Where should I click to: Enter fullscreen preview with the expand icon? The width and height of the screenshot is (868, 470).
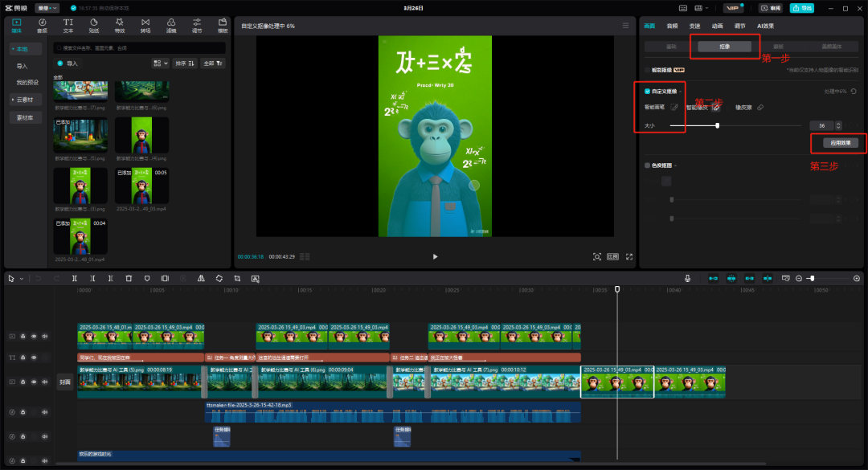[x=629, y=256]
